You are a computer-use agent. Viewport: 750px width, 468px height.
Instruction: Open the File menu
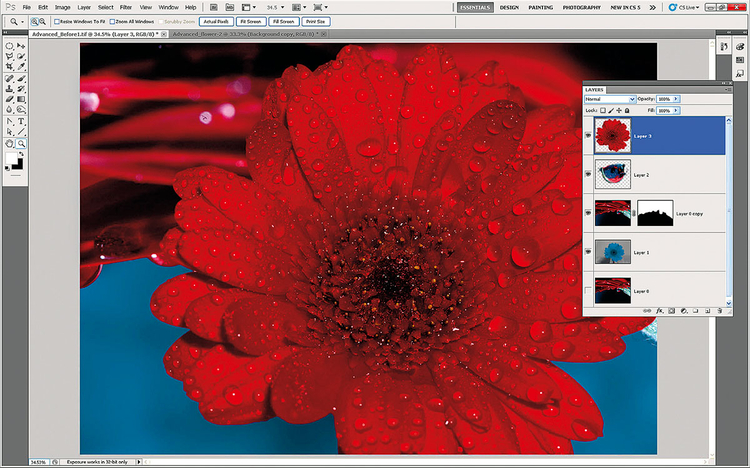pyautogui.click(x=27, y=8)
